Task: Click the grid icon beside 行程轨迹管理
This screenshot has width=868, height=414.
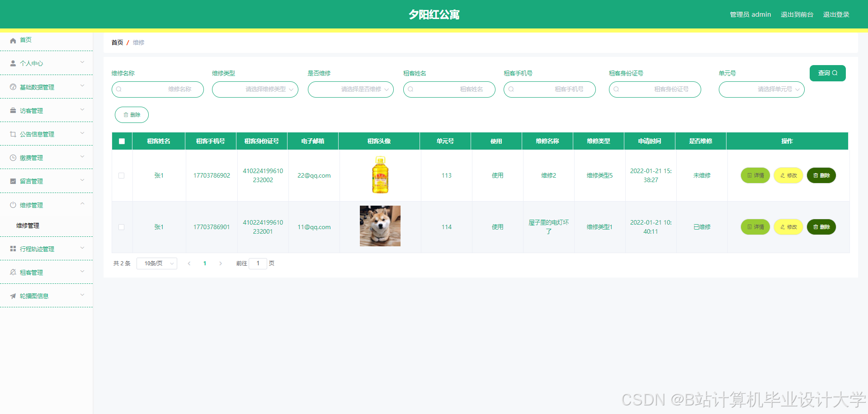Action: pyautogui.click(x=13, y=249)
